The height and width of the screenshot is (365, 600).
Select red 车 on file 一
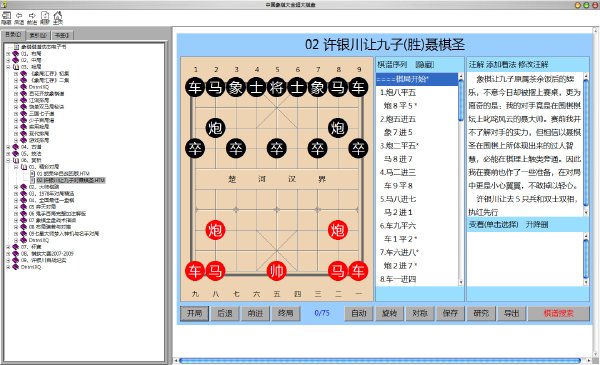click(x=358, y=271)
